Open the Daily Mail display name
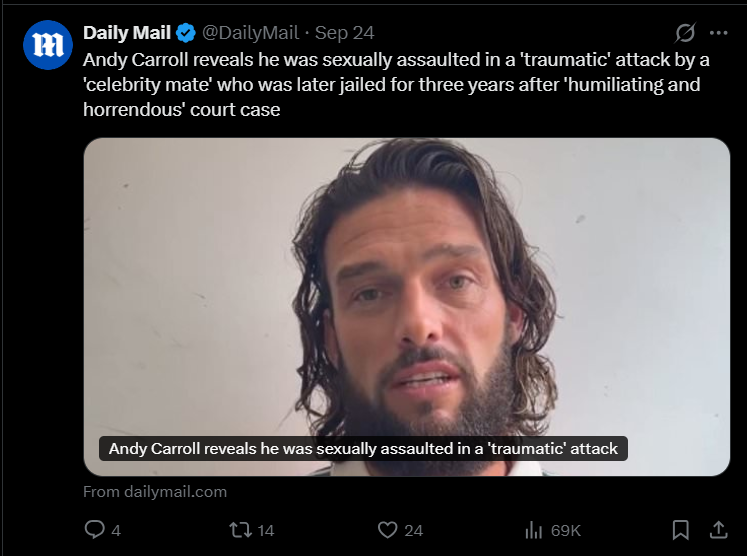Screen dimensions: 747x556 [x=127, y=33]
